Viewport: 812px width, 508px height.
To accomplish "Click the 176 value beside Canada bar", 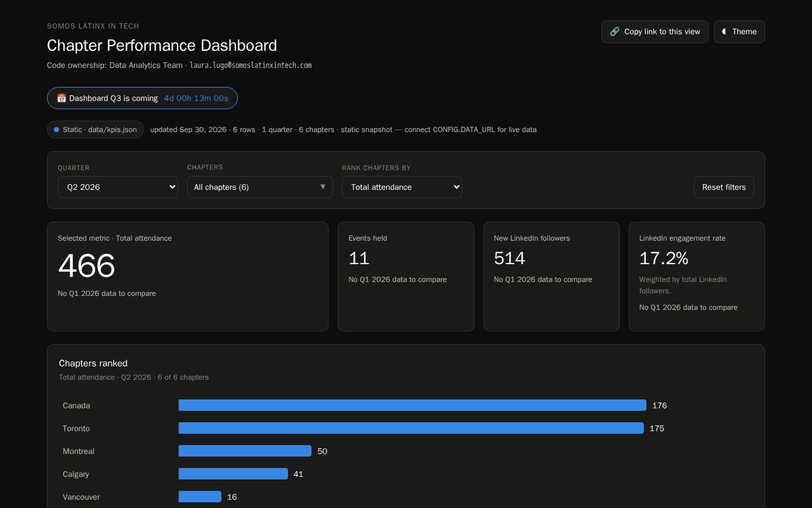I will click(x=659, y=406).
